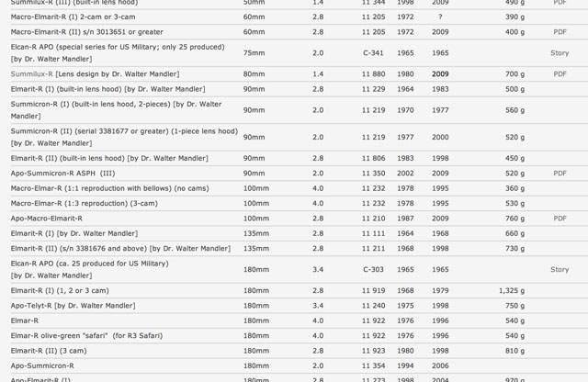
Task: Click weight '390 g' cell
Action: [x=514, y=17]
